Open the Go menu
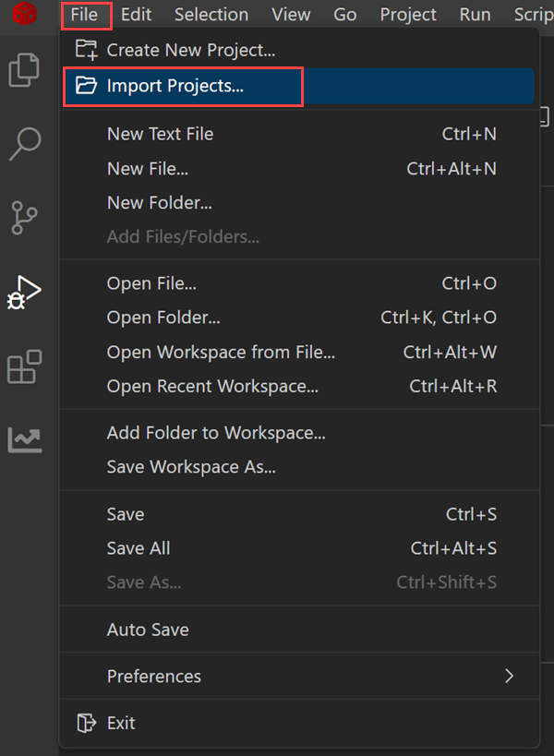Image resolution: width=554 pixels, height=756 pixels. point(344,15)
